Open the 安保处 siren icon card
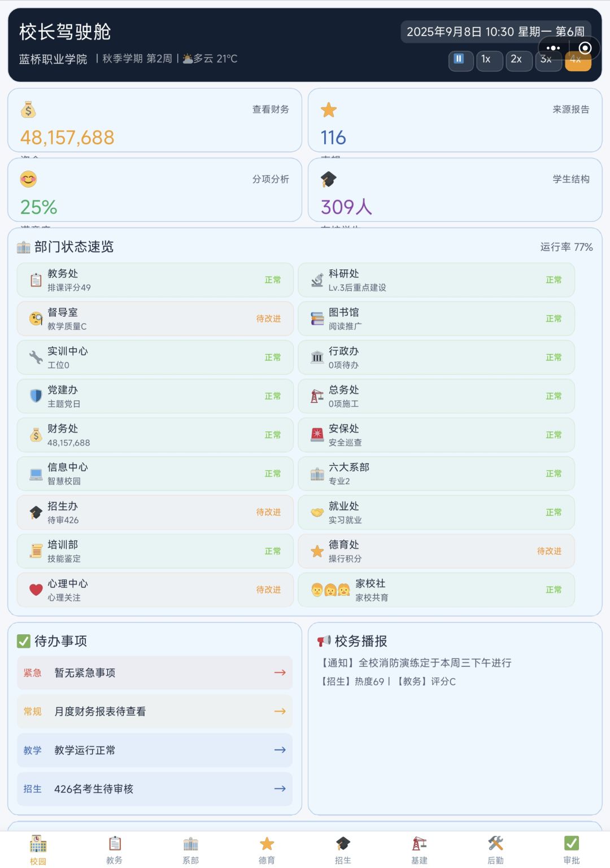 [436, 435]
